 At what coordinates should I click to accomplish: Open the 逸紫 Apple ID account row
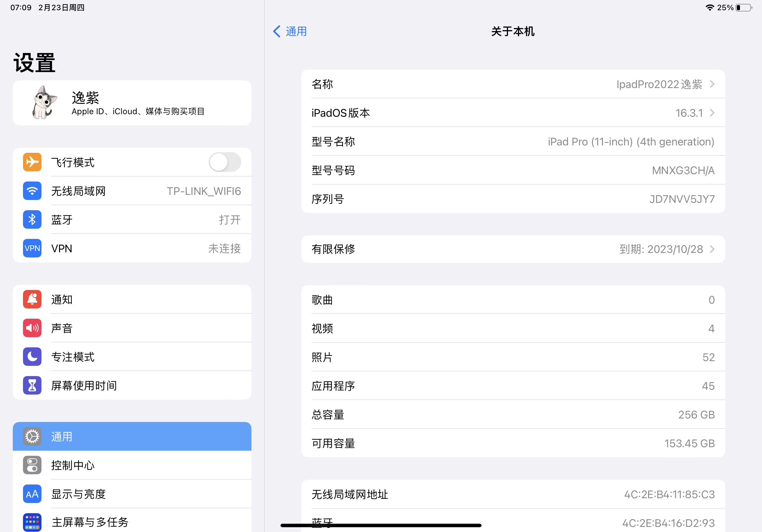(132, 103)
